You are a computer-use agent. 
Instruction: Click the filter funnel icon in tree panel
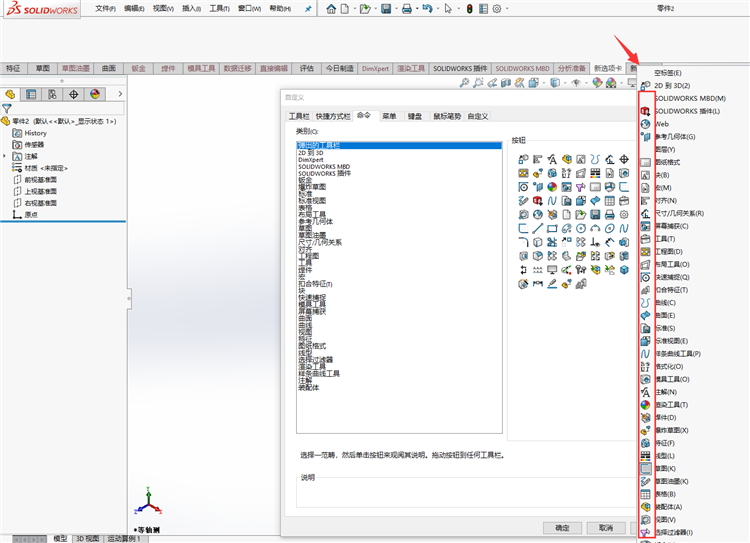(x=7, y=109)
